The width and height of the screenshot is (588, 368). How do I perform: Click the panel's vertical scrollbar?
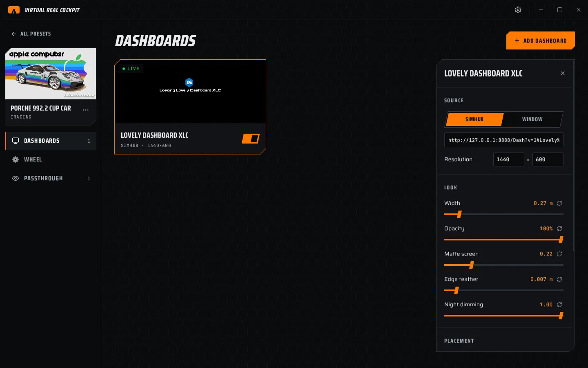coord(574,155)
